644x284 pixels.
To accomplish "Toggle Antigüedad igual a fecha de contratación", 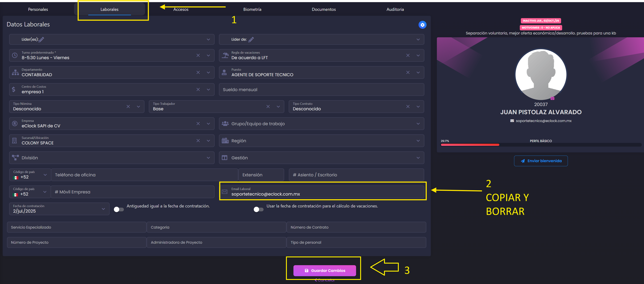I will tap(119, 209).
